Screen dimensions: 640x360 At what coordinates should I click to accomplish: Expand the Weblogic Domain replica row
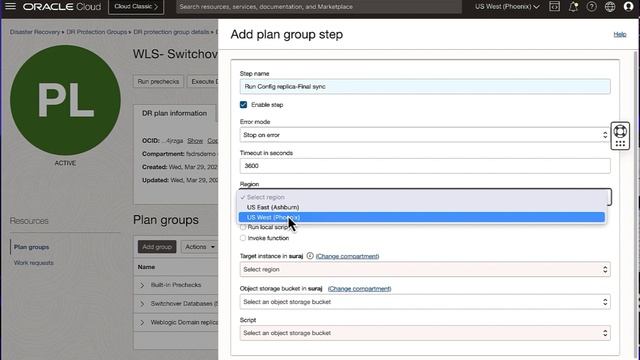coord(142,322)
